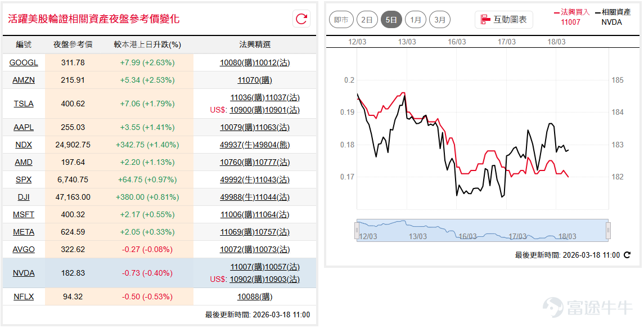Screen dimensions: 644x328
Task: Toggle the 相關資產 NVDA legend entry
Action: [613, 17]
